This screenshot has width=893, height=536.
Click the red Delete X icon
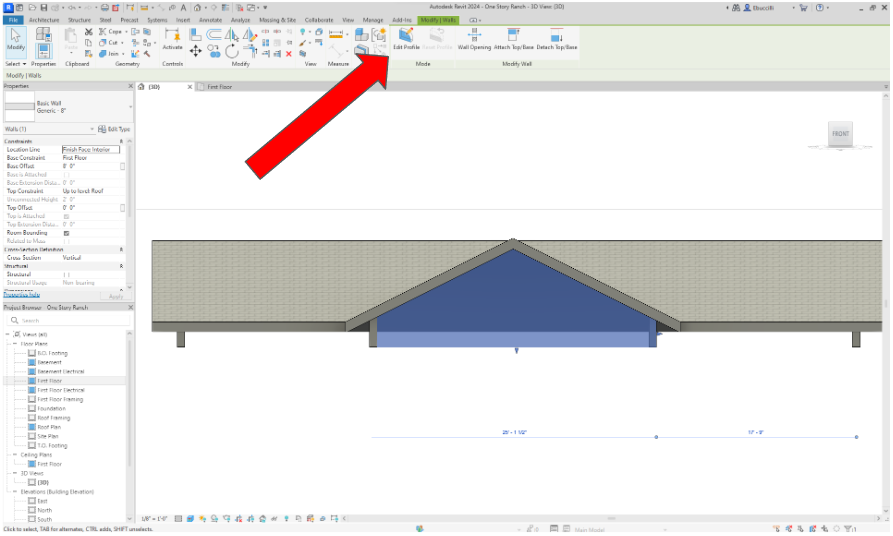point(289,54)
